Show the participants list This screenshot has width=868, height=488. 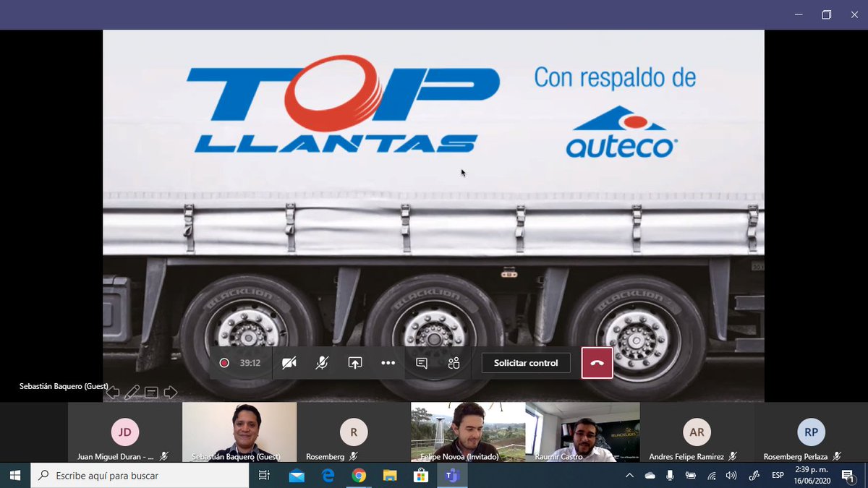pyautogui.click(x=454, y=363)
